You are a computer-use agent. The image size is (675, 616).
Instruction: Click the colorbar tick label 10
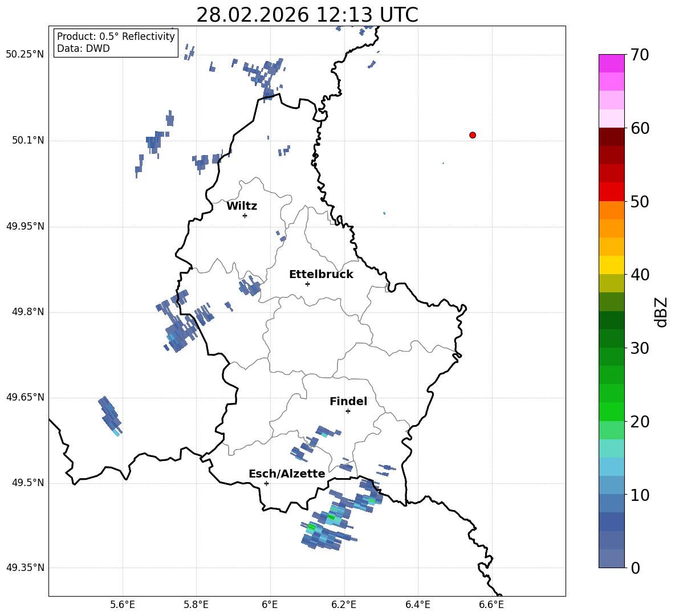(640, 495)
